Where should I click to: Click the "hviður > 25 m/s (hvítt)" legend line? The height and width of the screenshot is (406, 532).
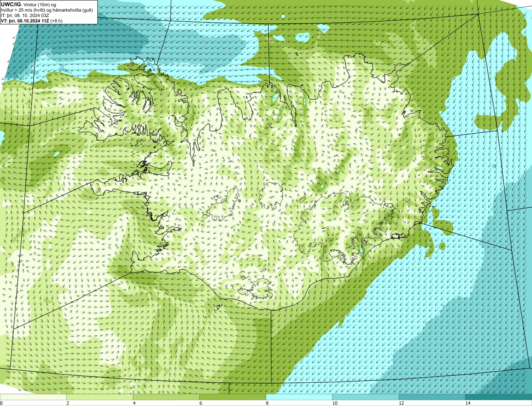click(47, 10)
